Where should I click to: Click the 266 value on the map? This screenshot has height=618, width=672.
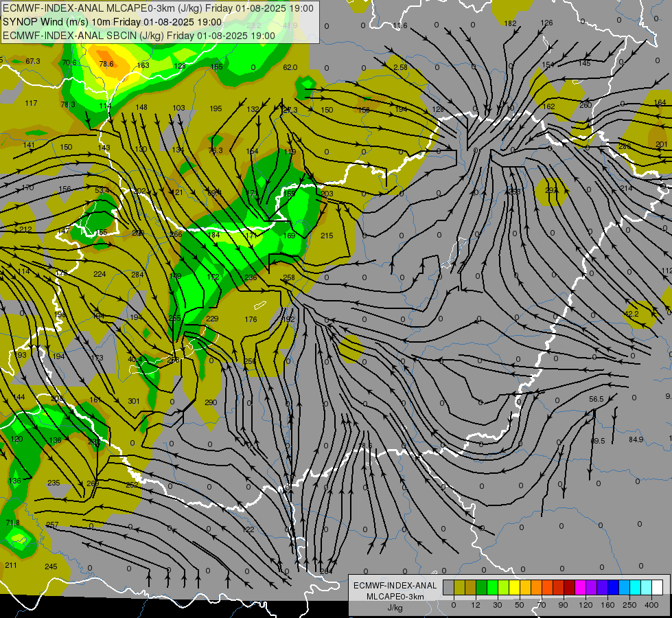[176, 234]
